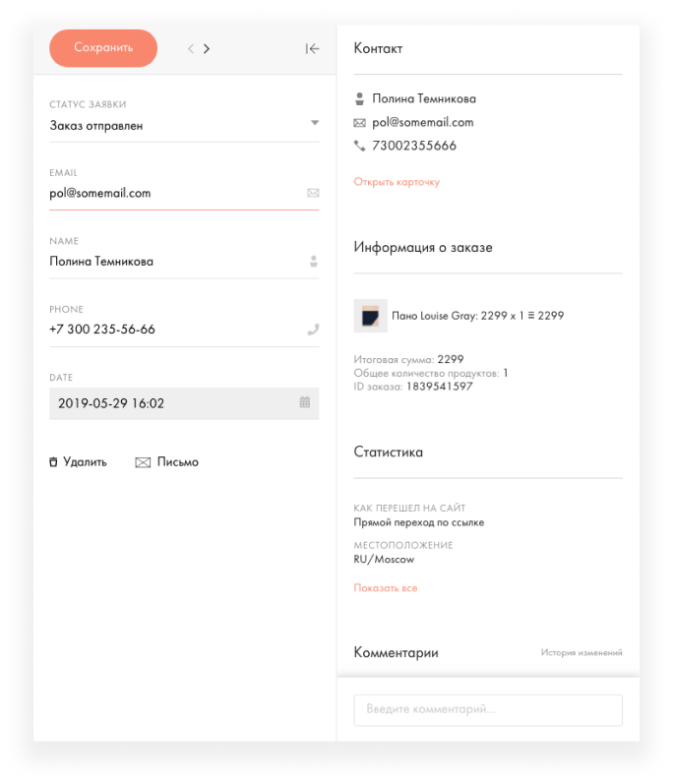Open the Открыть карточку link
The width and height of the screenshot is (673, 784).
tap(397, 182)
